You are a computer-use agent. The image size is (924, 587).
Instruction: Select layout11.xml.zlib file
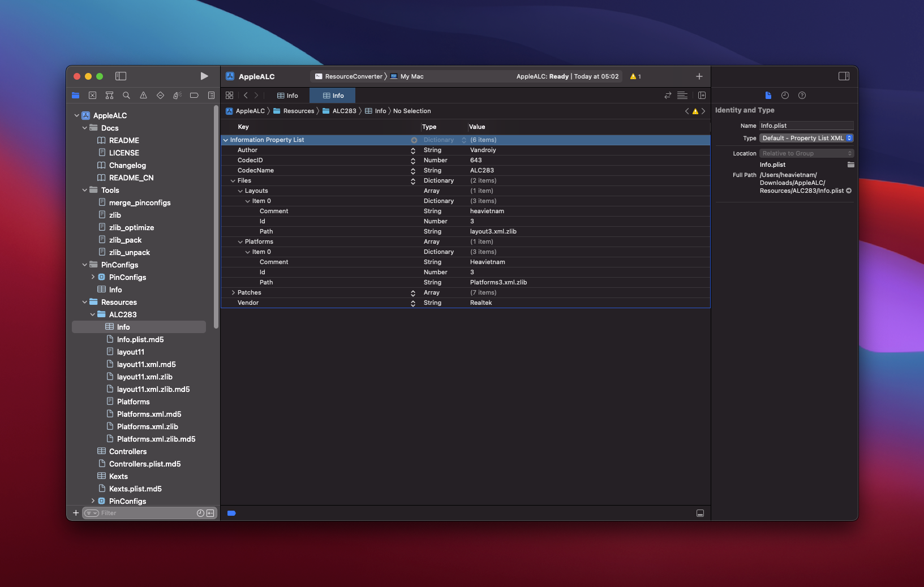(x=144, y=377)
